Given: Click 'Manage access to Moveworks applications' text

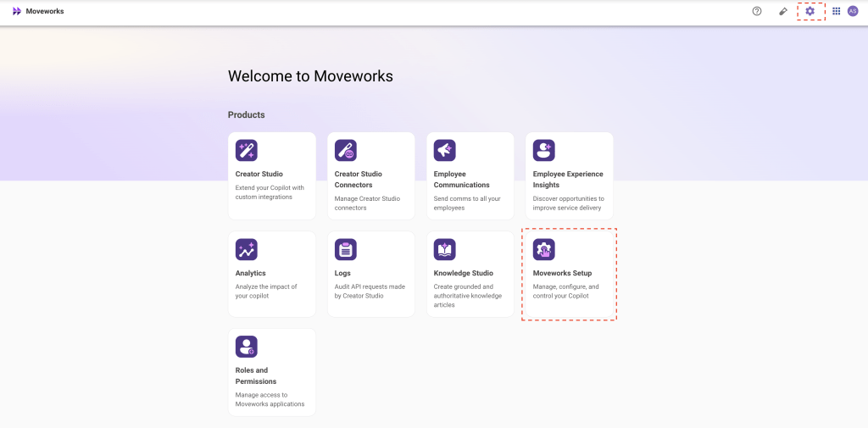Looking at the screenshot, I should (x=270, y=399).
